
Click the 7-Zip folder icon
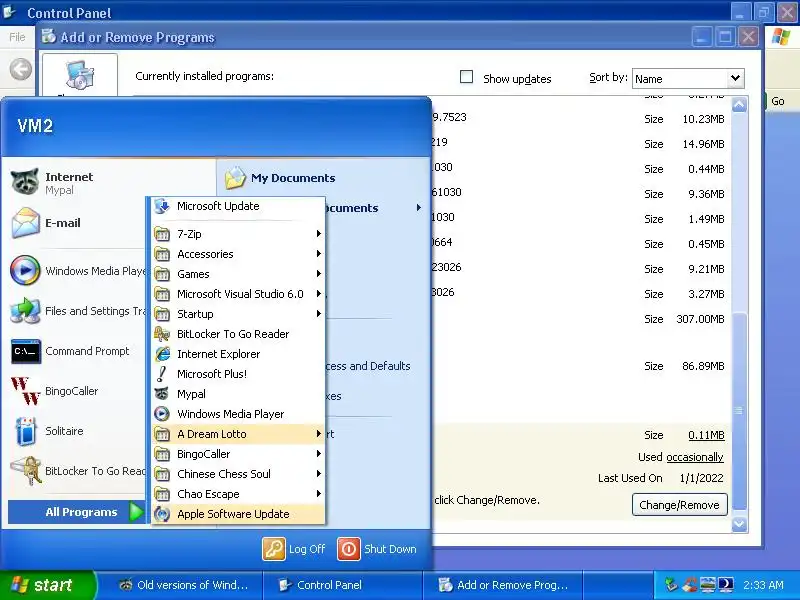(162, 234)
